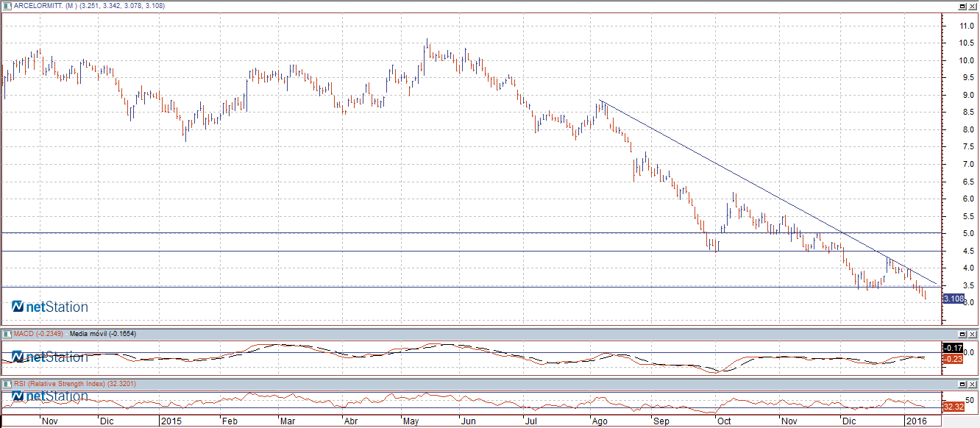Close the MACD indicator panel
This screenshot has width=980, height=428.
pos(973,334)
